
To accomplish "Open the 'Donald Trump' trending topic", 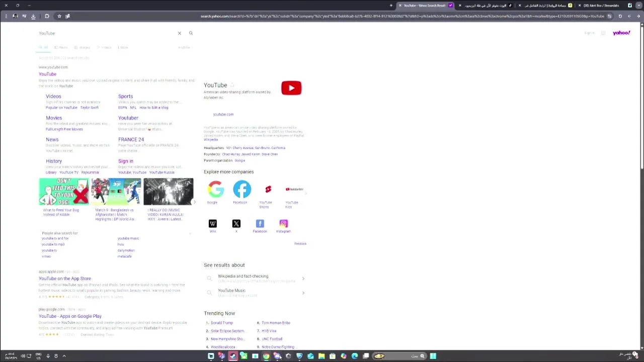I will (x=222, y=323).
